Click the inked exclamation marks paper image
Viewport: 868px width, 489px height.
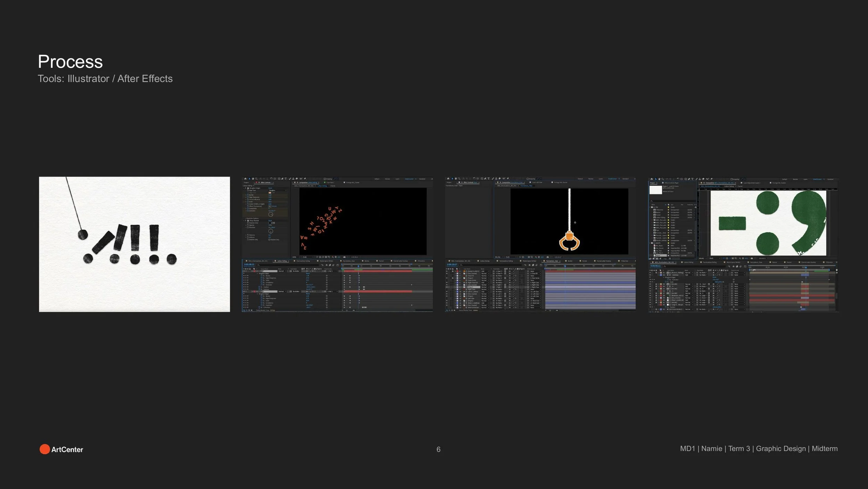pyautogui.click(x=134, y=244)
